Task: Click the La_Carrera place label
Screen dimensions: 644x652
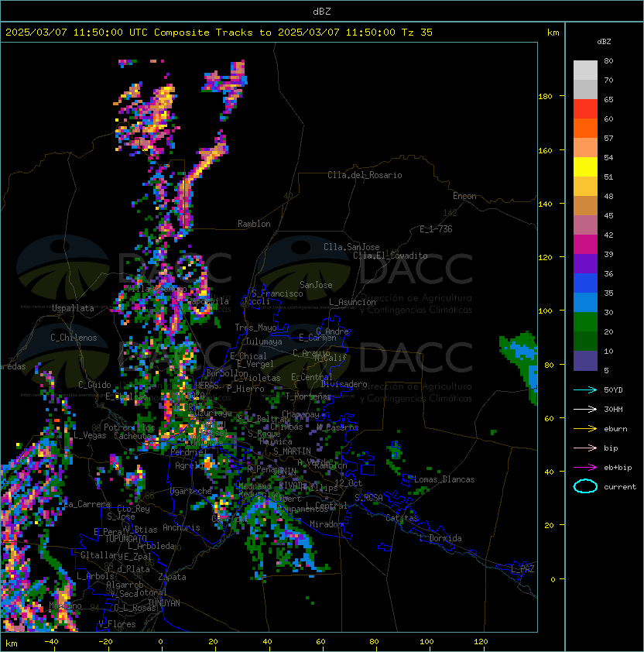Action: [87, 504]
